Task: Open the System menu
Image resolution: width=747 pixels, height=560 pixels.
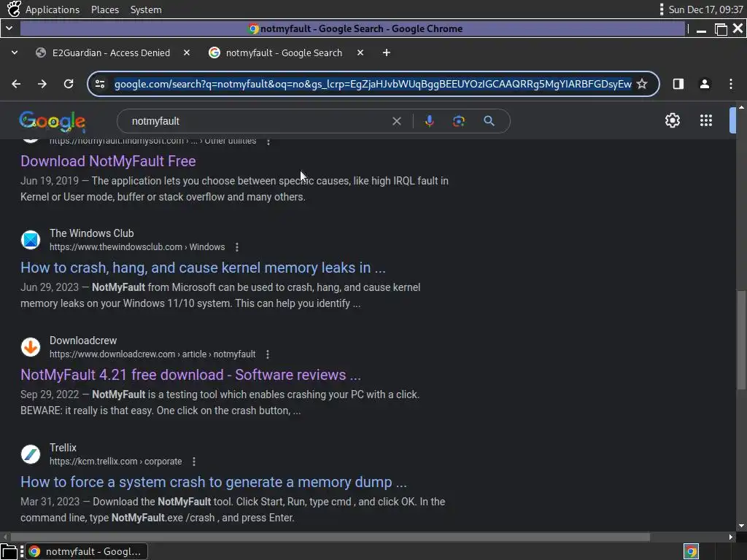Action: click(146, 9)
